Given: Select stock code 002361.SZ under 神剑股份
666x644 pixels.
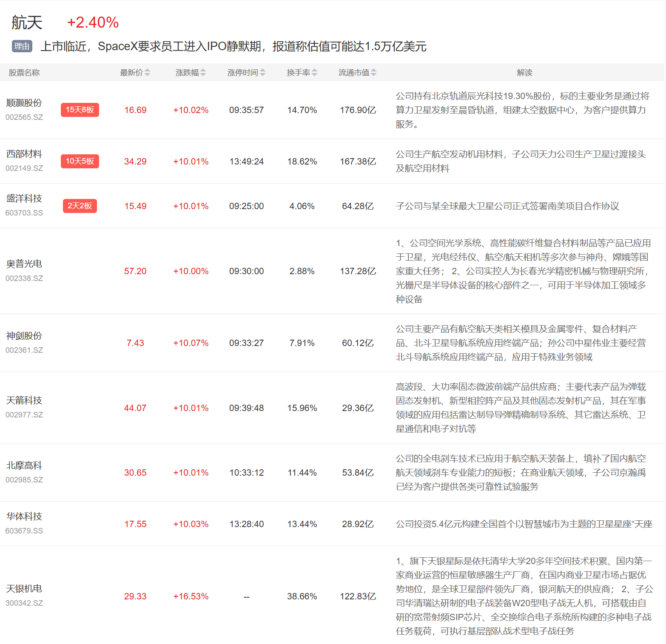Looking at the screenshot, I should [x=24, y=350].
